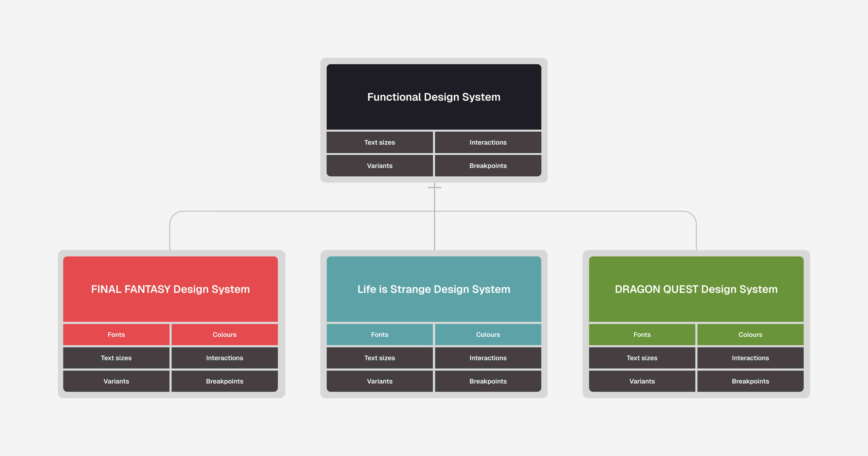This screenshot has width=868, height=456.
Task: Select green Fonts cell under DRAGON QUEST
Action: tap(642, 334)
